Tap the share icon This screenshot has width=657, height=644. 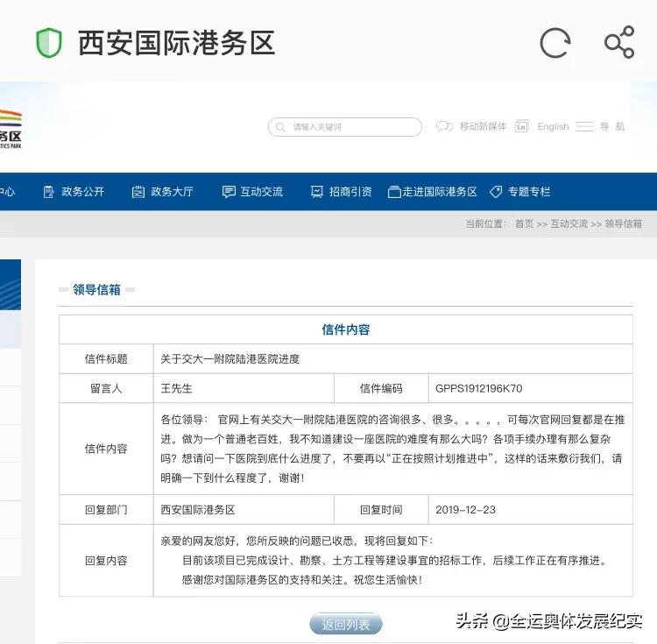(619, 42)
